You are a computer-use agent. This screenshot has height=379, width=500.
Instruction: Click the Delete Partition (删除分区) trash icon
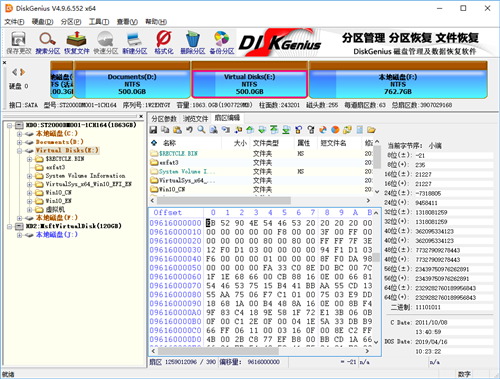pos(193,43)
